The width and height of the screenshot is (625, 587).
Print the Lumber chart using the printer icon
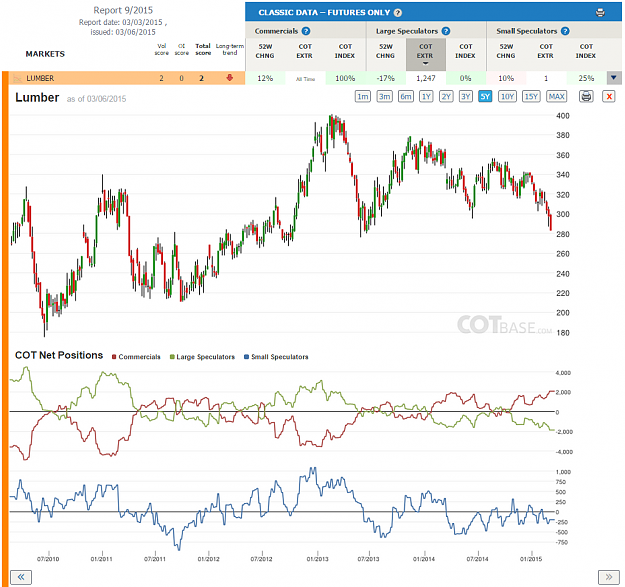(x=586, y=96)
